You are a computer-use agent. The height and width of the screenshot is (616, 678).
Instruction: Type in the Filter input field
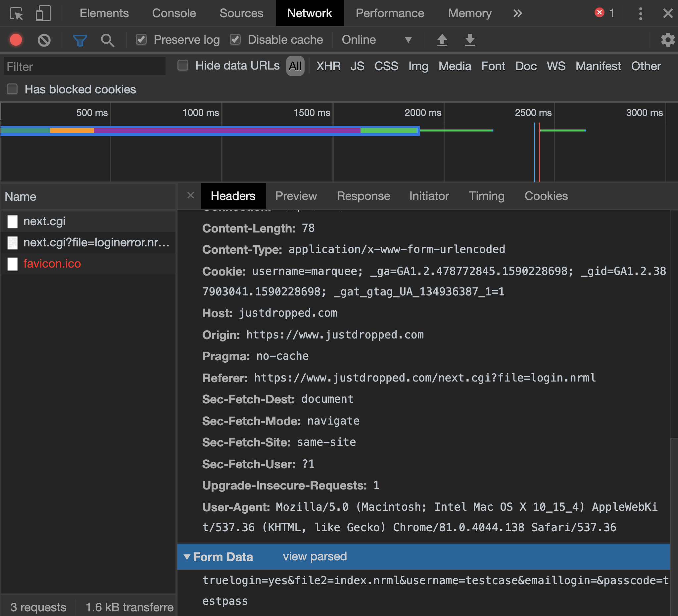pyautogui.click(x=84, y=66)
